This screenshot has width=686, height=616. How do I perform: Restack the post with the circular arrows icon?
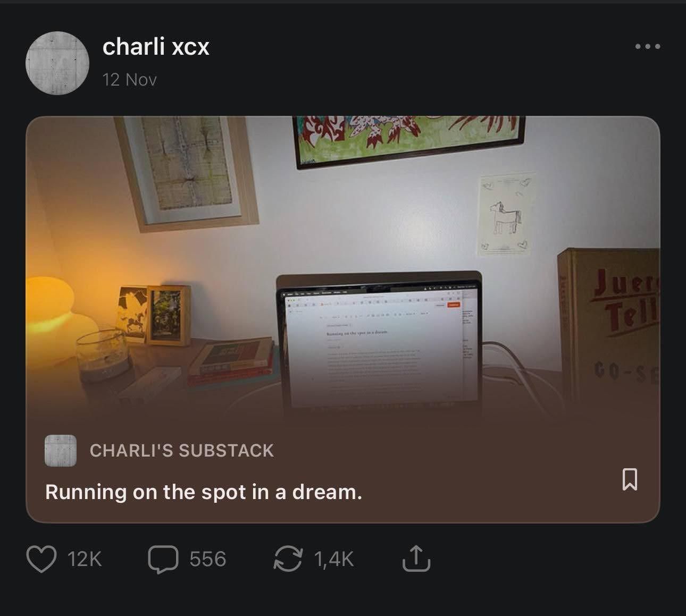[288, 559]
